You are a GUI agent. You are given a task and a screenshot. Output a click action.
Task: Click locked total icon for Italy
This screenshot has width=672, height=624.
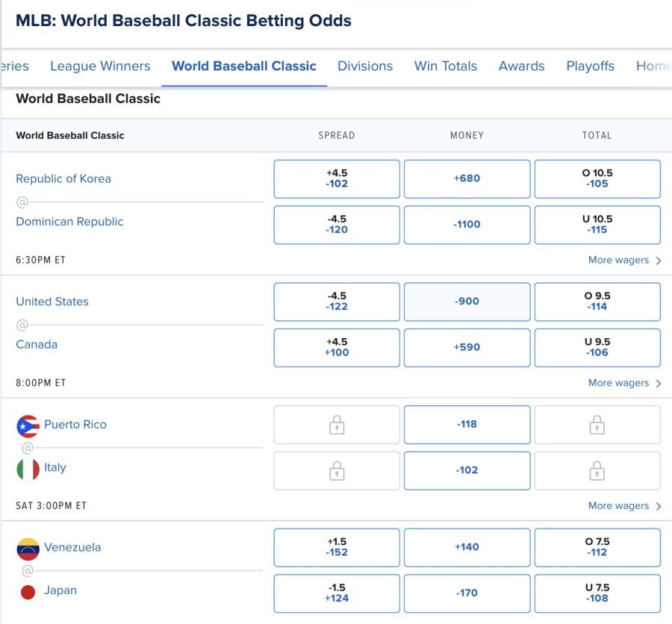coord(597,470)
